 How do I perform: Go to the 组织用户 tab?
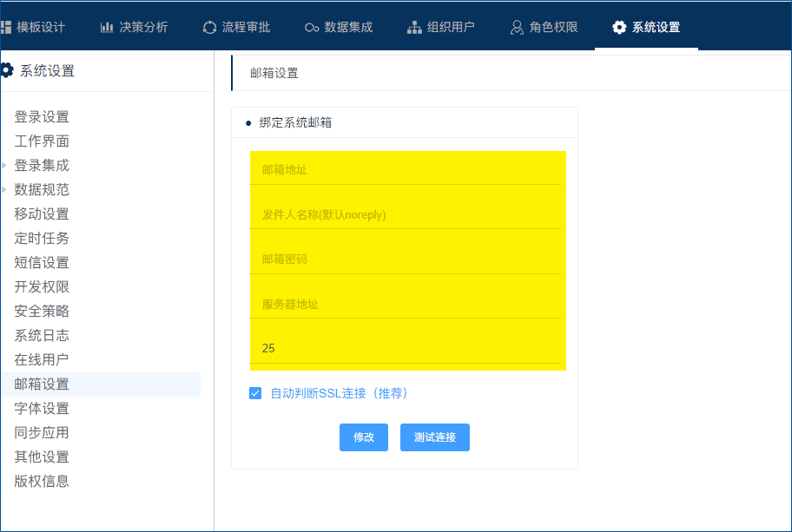451,27
